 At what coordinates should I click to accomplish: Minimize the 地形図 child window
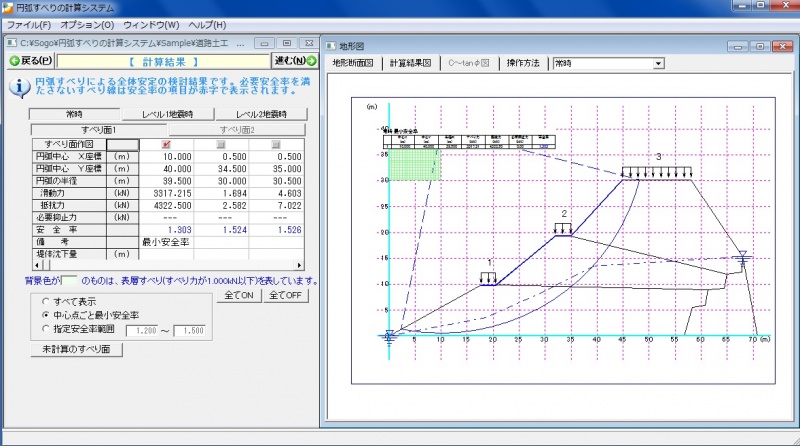coord(738,46)
